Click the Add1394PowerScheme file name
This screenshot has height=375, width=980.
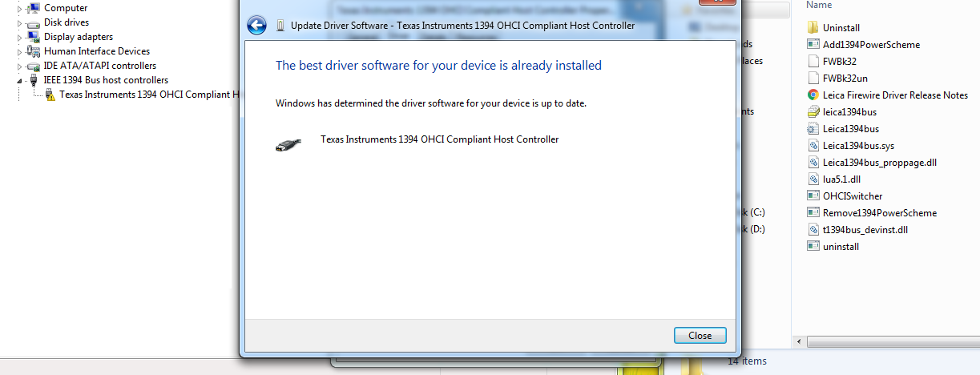click(x=871, y=45)
